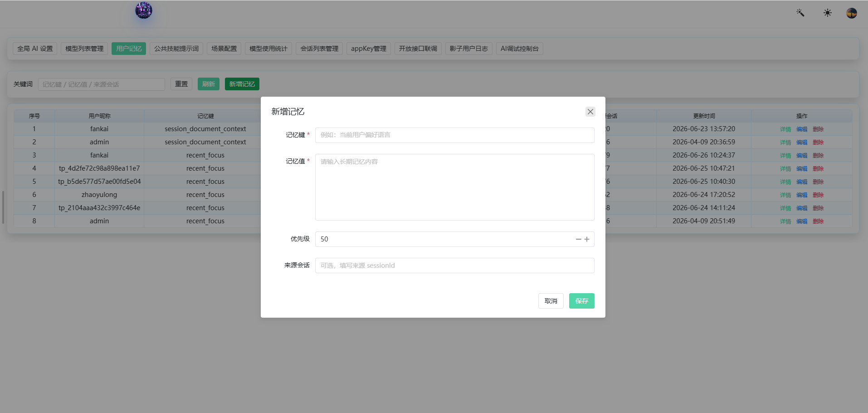Screen dimensions: 868x413
Task: Click the 关键词 search input
Action: 102,84
